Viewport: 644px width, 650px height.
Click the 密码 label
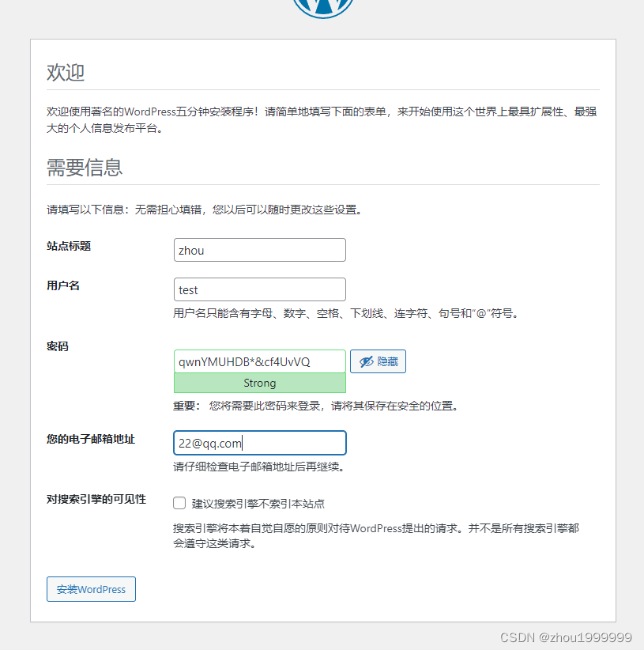(x=57, y=346)
